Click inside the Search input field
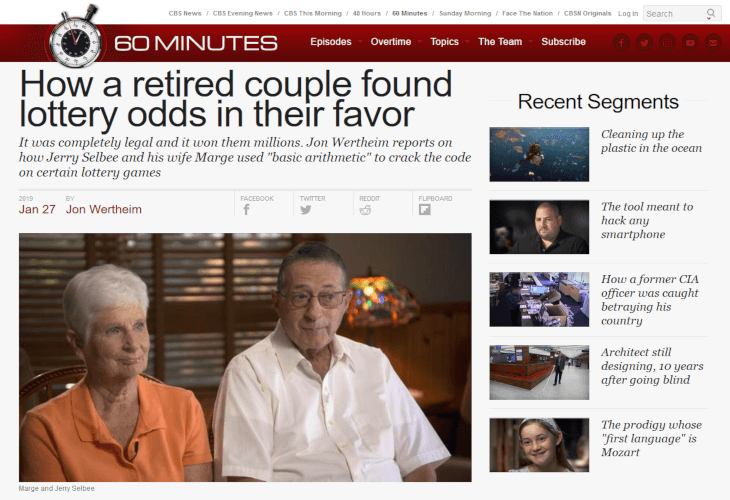The width and height of the screenshot is (730, 500). click(674, 14)
